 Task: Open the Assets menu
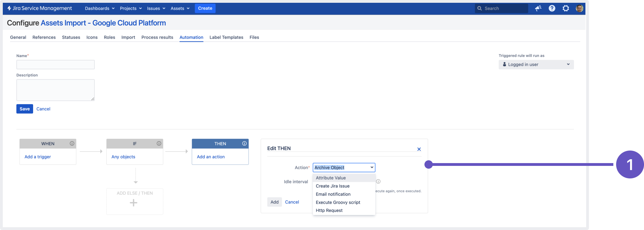(x=180, y=8)
